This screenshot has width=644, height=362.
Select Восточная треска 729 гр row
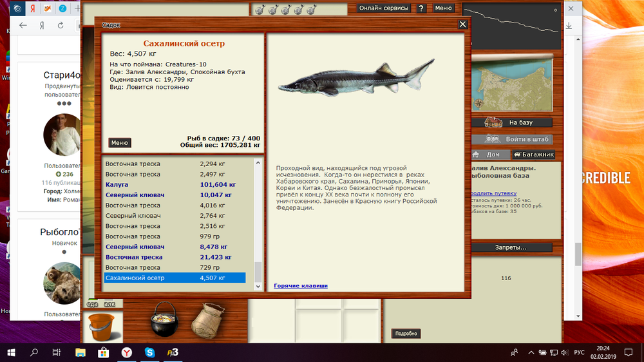[x=175, y=267]
